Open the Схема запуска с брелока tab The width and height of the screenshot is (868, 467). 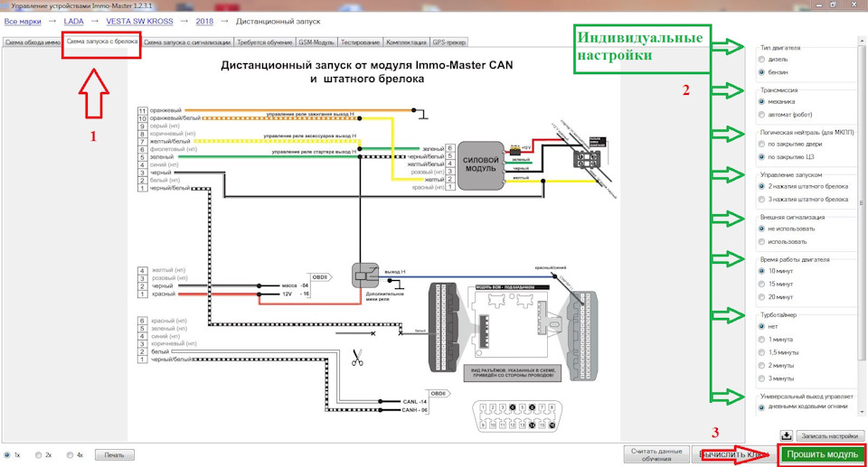102,42
